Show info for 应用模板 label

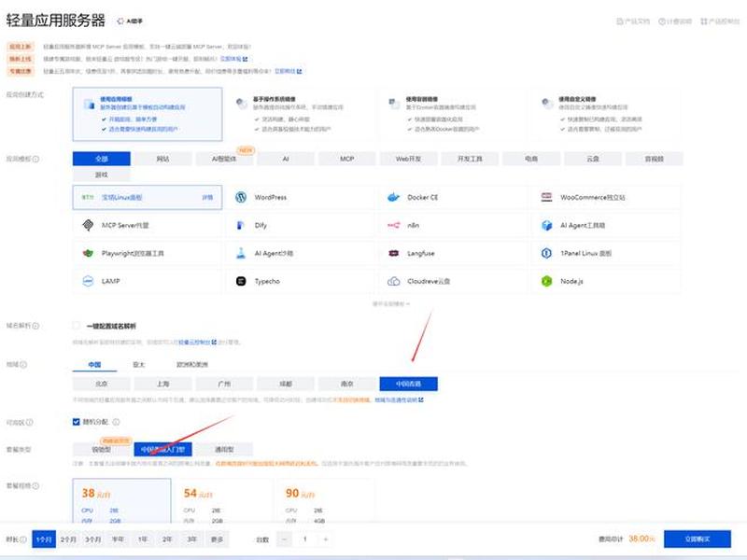[35, 159]
